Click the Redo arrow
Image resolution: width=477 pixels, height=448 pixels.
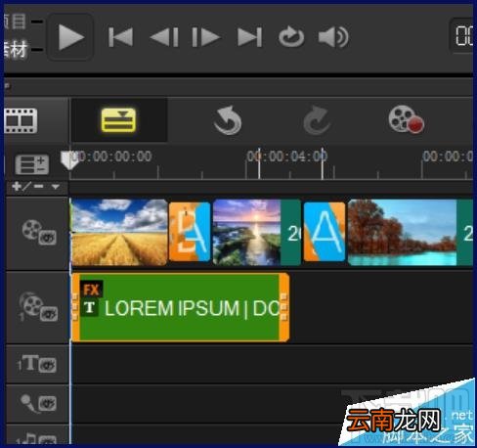(317, 120)
